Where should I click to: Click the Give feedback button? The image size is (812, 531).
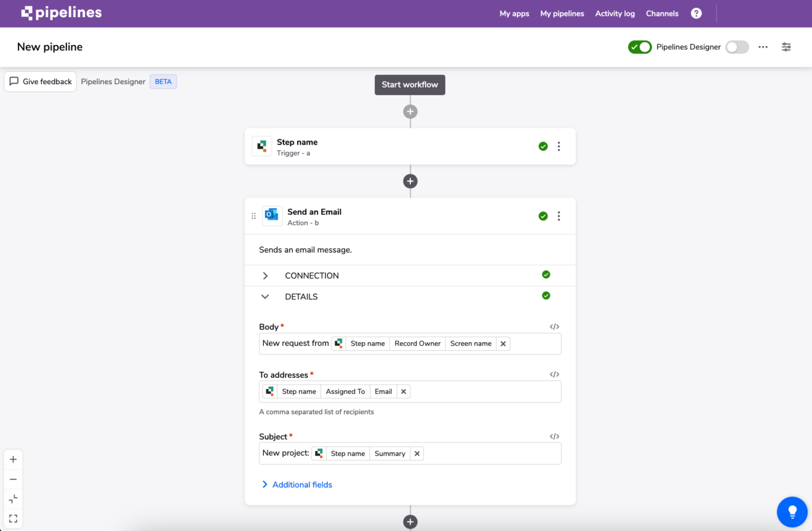coord(40,81)
